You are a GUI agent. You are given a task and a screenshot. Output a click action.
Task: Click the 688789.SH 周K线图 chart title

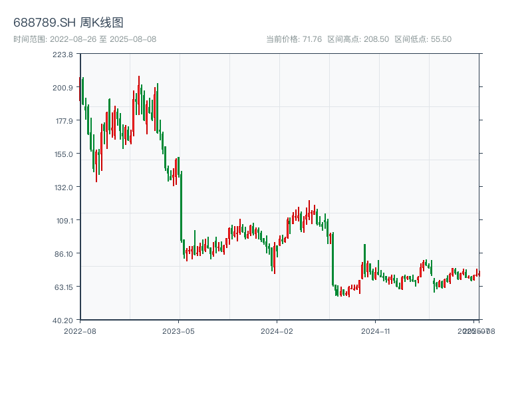(68, 23)
